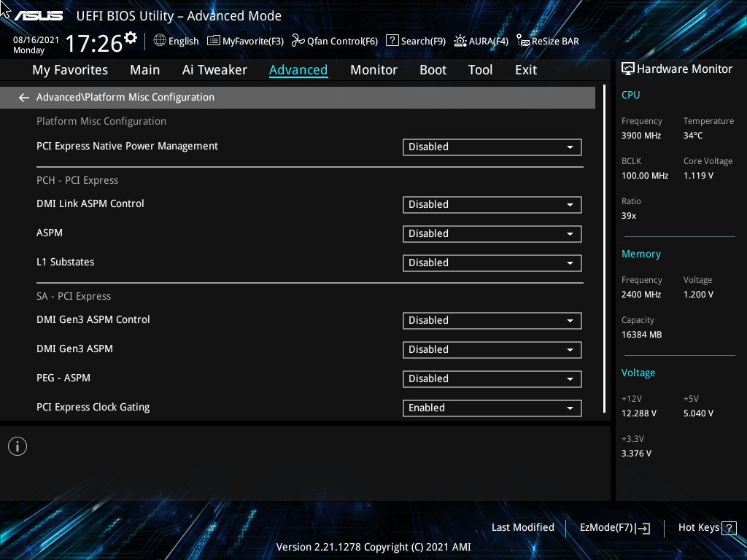
Task: Select the Advanced tab
Action: point(298,70)
